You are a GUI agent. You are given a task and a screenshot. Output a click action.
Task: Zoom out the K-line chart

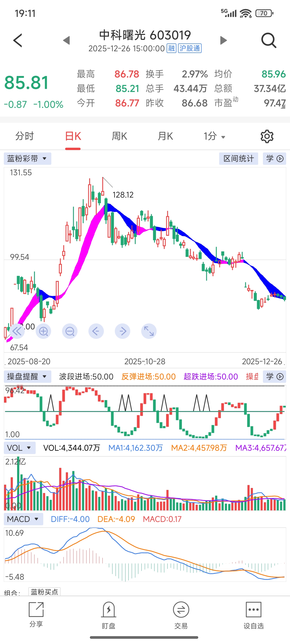point(70,331)
